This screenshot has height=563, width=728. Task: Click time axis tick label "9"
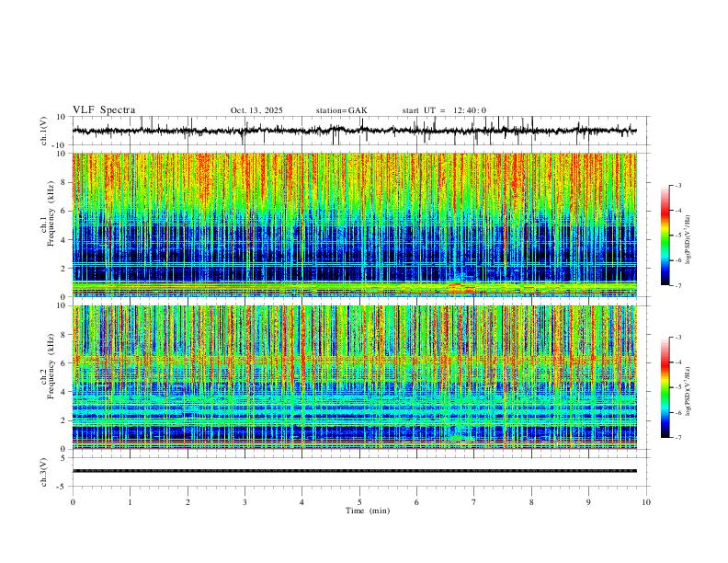click(589, 502)
